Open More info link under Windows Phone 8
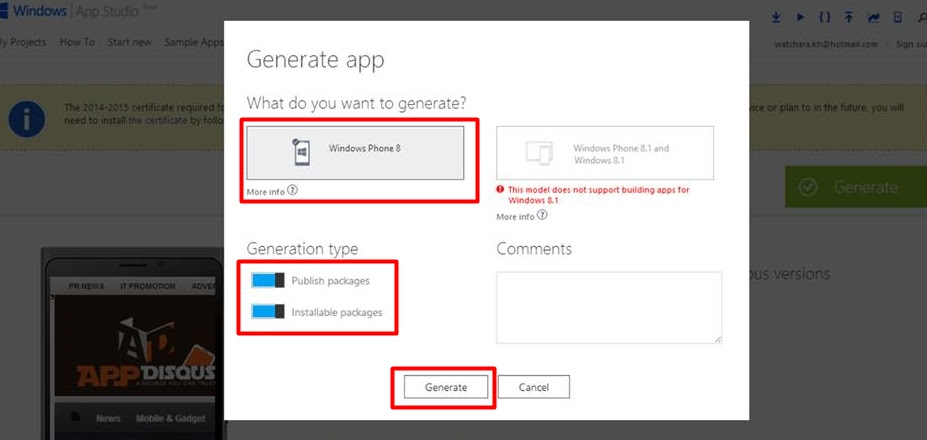The image size is (927, 440). (265, 192)
